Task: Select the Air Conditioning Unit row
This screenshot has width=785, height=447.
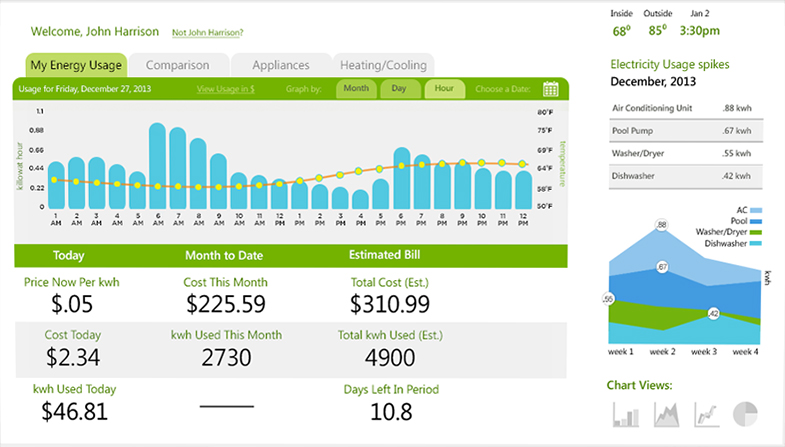Action: [x=685, y=108]
